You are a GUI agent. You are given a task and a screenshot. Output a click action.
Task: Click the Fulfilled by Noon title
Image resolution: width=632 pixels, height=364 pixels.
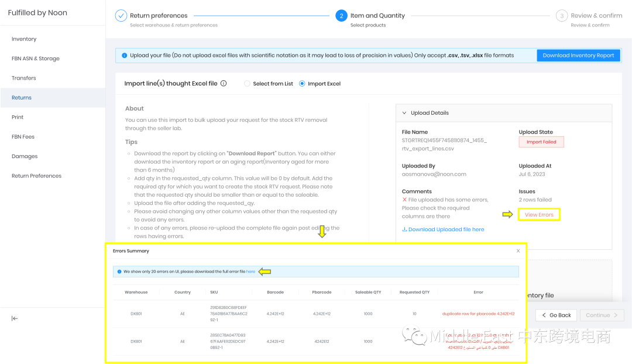click(37, 13)
